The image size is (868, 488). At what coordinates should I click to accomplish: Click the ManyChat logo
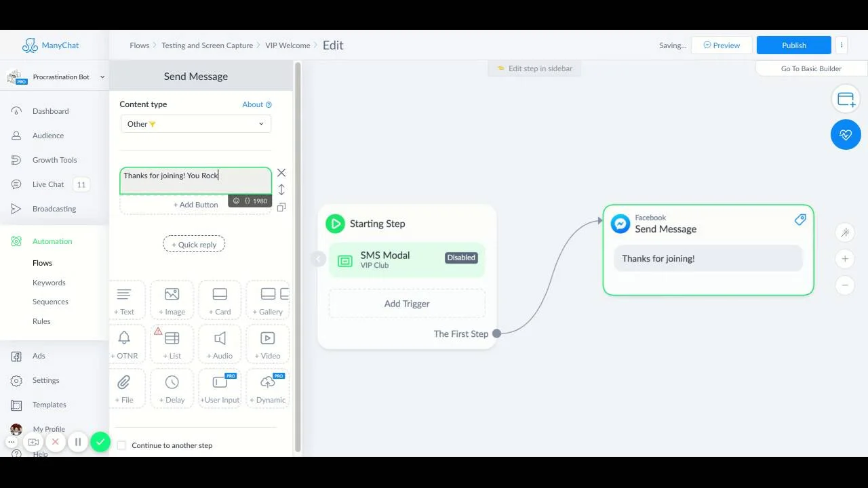coord(50,45)
